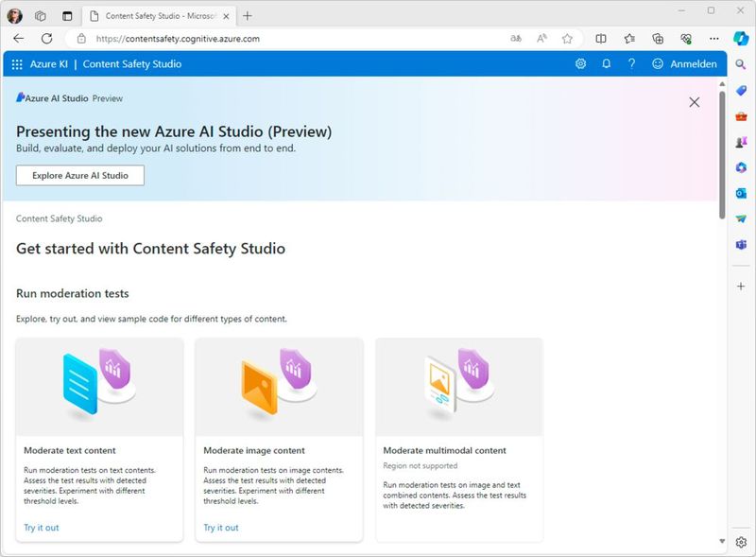Click Run moderation tests heading
This screenshot has height=557, width=756.
73,293
